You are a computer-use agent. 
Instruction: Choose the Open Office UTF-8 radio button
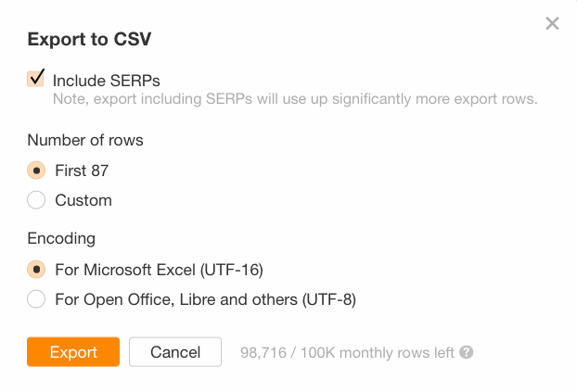(x=36, y=299)
